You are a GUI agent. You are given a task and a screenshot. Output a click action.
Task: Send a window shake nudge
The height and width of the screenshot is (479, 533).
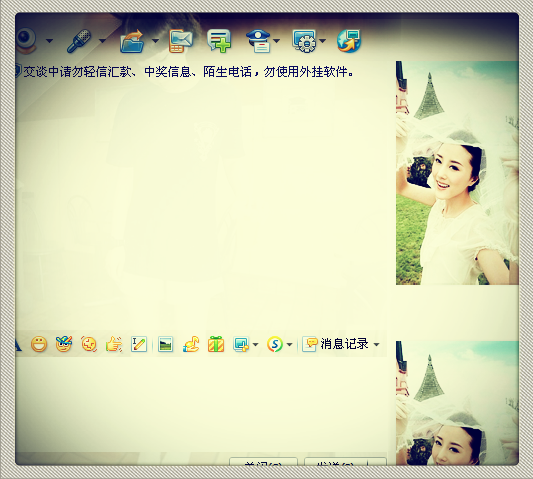pyautogui.click(x=89, y=344)
